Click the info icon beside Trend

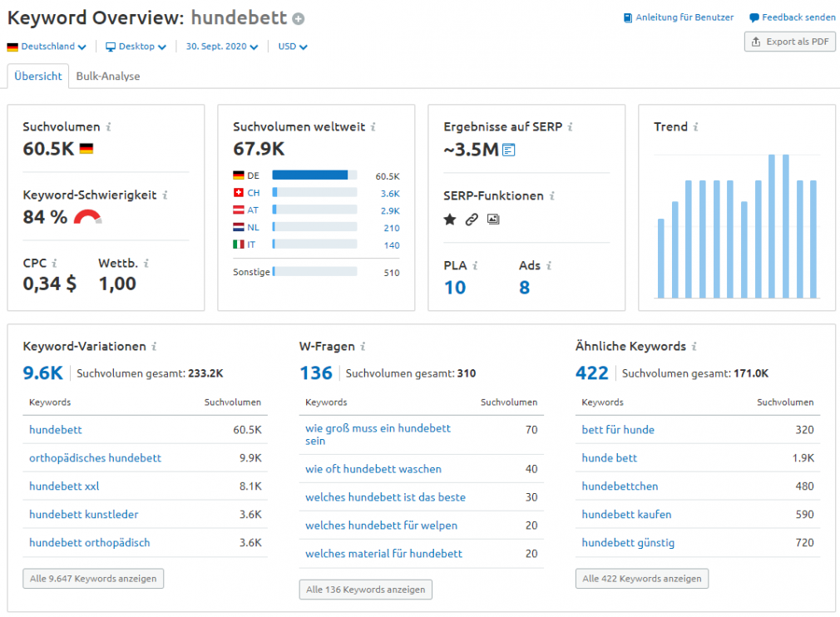695,127
